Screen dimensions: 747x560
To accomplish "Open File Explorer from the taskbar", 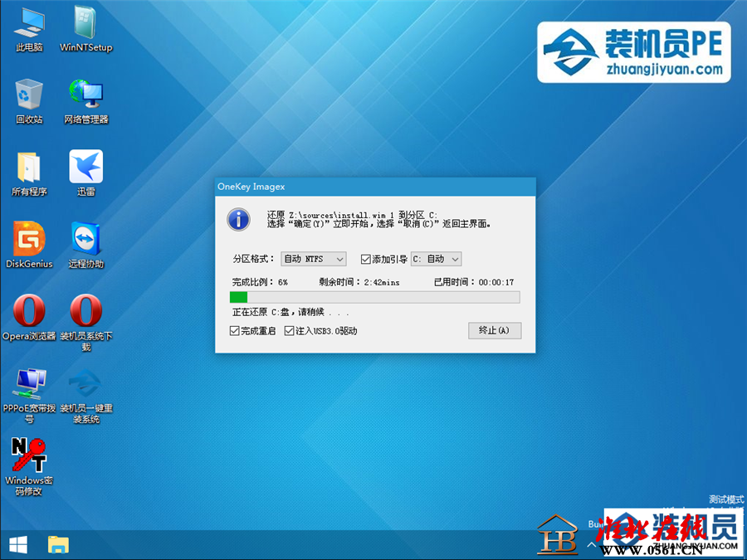I will (58, 545).
